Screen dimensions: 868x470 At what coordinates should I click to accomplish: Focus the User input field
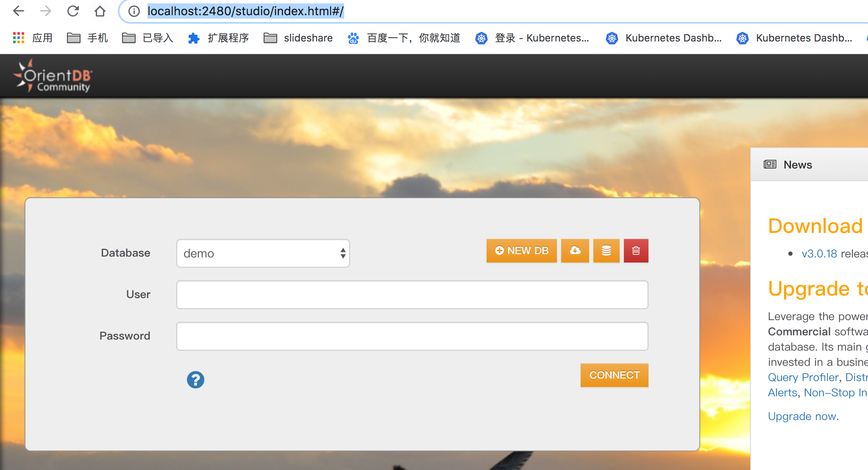click(412, 295)
